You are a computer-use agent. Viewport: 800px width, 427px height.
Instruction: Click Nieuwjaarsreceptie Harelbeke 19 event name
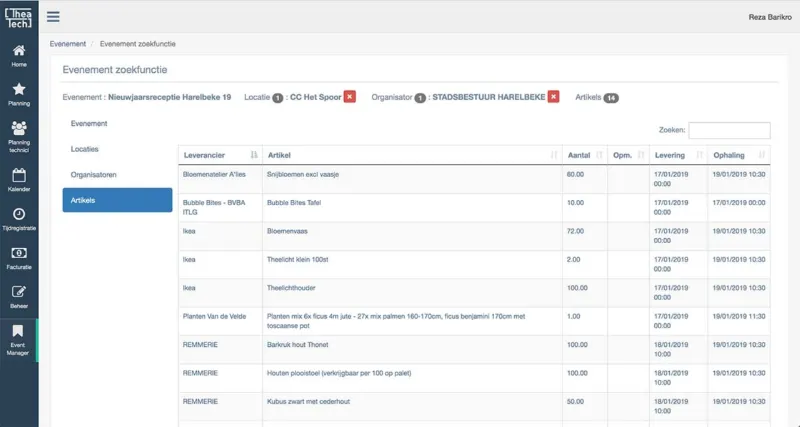[169, 97]
